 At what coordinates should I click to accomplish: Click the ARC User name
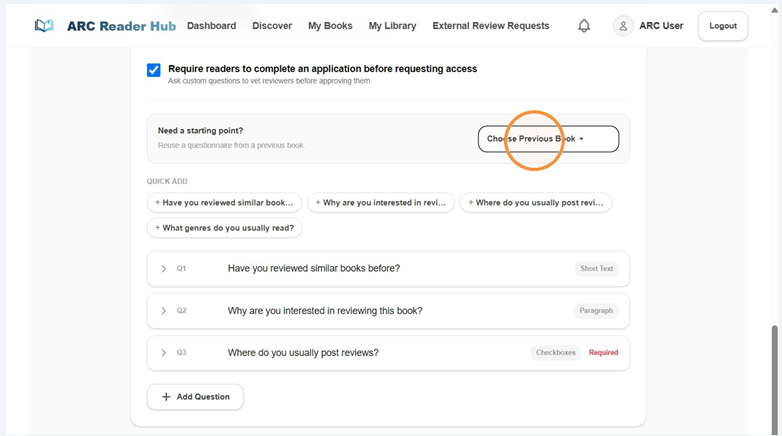661,25
